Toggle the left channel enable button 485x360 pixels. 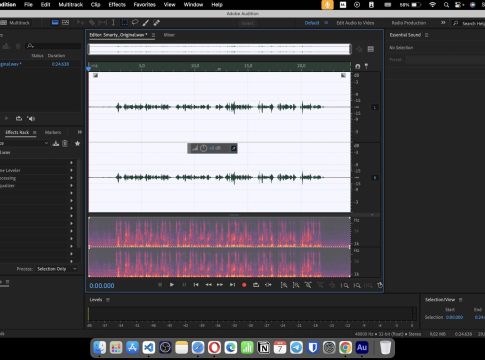coord(374,107)
